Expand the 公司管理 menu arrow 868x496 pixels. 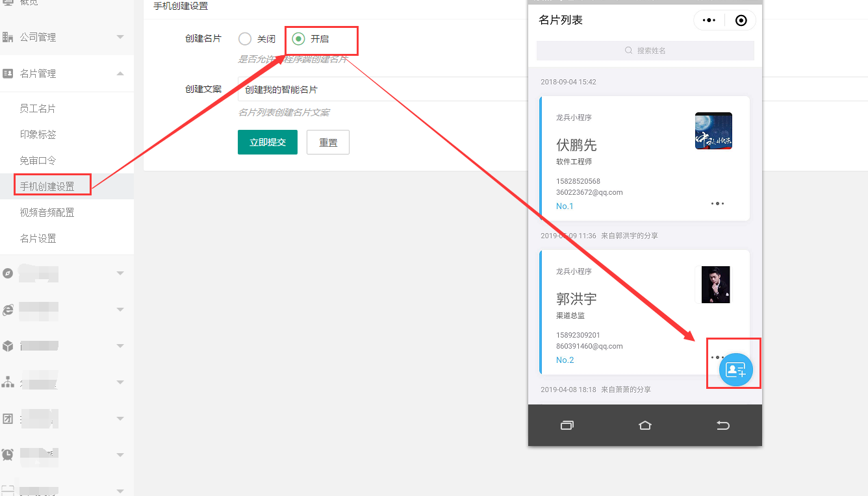[120, 37]
